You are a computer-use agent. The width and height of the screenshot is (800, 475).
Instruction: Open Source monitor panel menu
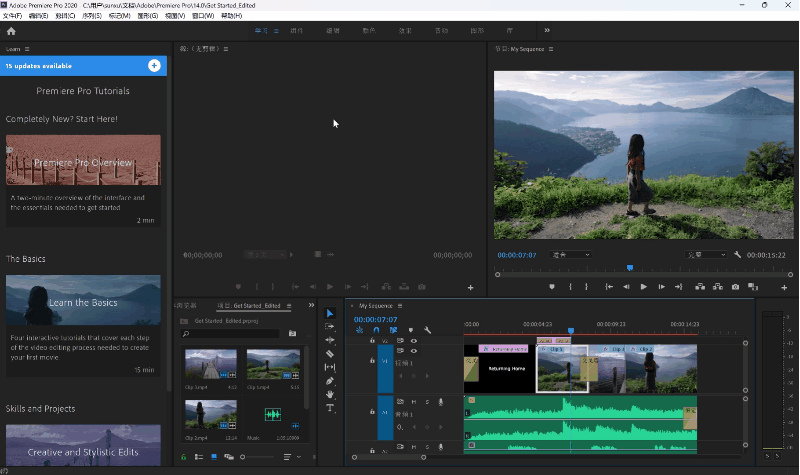tap(226, 49)
